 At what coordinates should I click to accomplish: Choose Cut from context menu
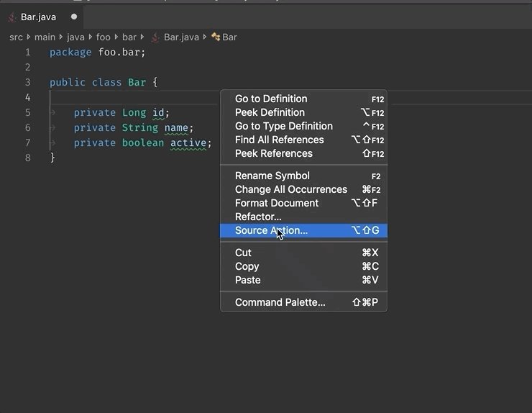(303, 253)
